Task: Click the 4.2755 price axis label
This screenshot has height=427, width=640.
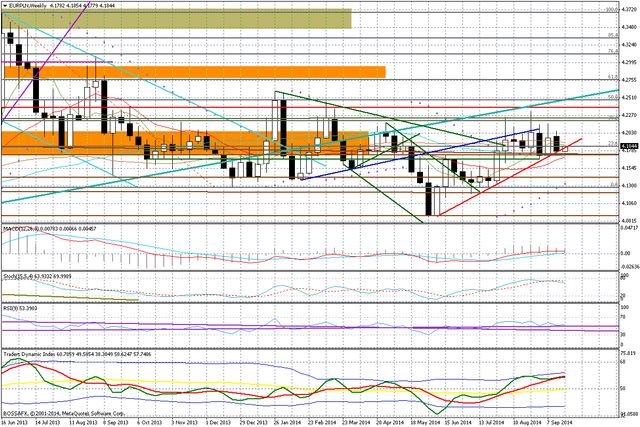Action: click(628, 80)
